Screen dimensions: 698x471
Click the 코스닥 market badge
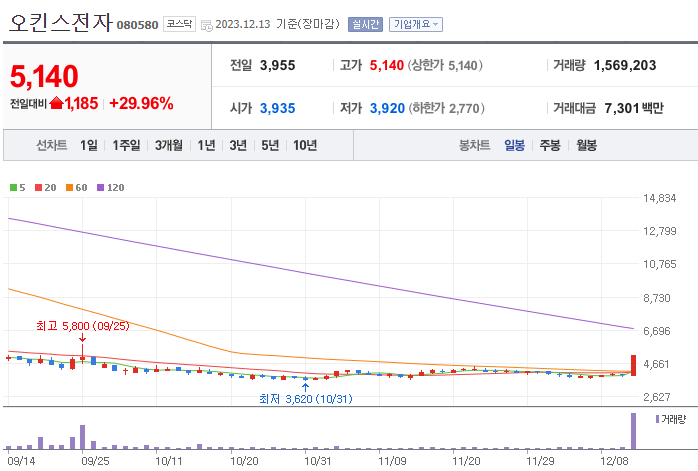[x=179, y=24]
